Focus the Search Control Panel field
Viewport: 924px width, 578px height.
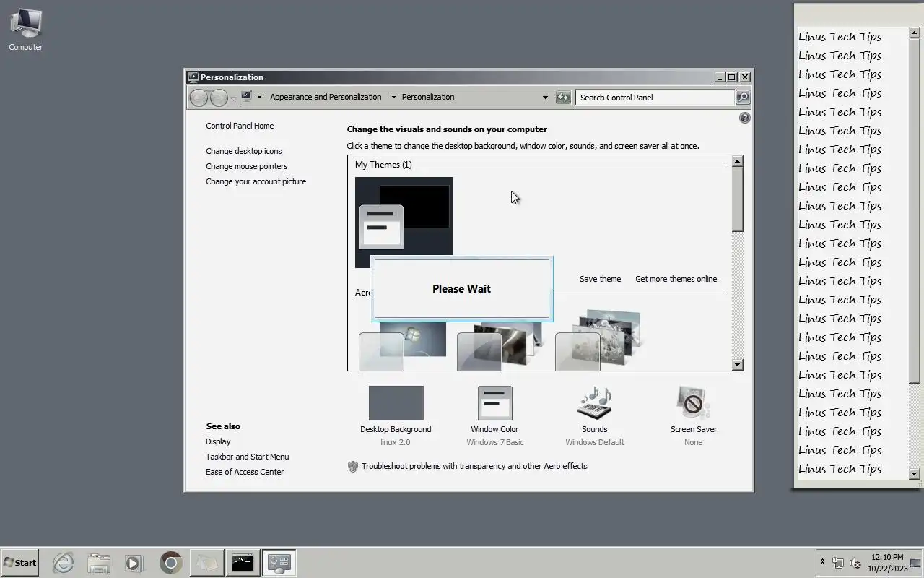(x=655, y=98)
